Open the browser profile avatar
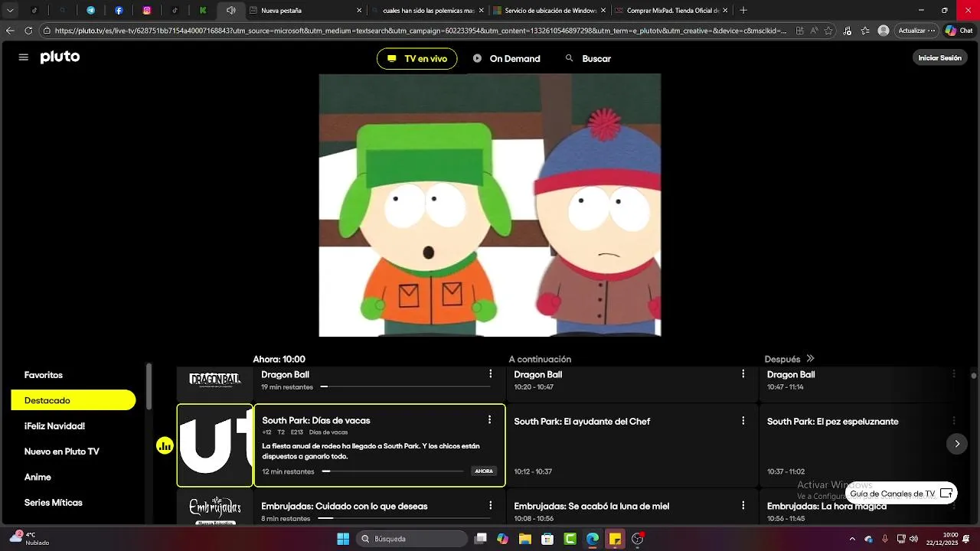Screen dimensions: 980x551 tap(884, 31)
